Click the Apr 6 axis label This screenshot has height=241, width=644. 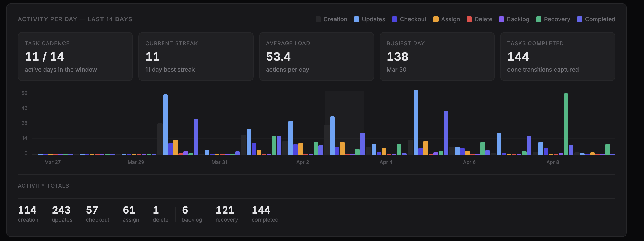tap(469, 162)
